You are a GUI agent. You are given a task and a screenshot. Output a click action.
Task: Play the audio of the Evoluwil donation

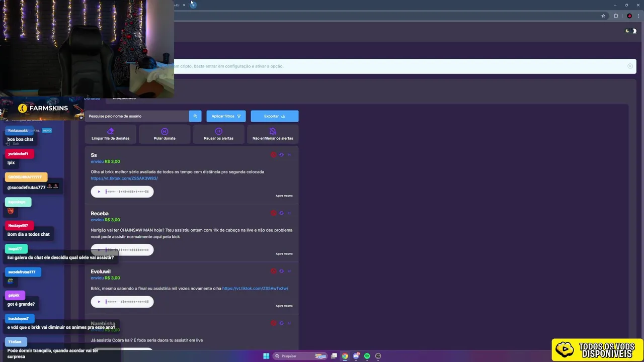pyautogui.click(x=99, y=302)
